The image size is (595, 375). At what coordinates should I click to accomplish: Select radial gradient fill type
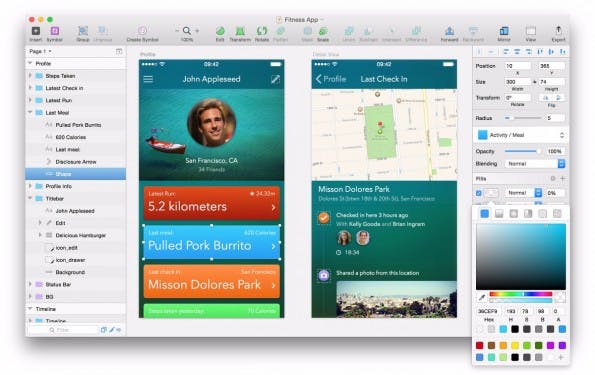(x=513, y=214)
